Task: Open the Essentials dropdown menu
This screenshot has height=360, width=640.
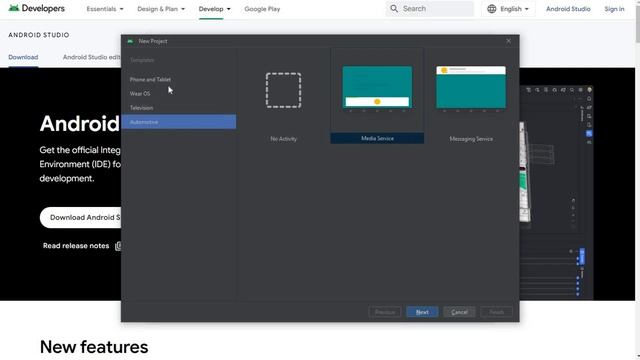Action: (x=105, y=9)
